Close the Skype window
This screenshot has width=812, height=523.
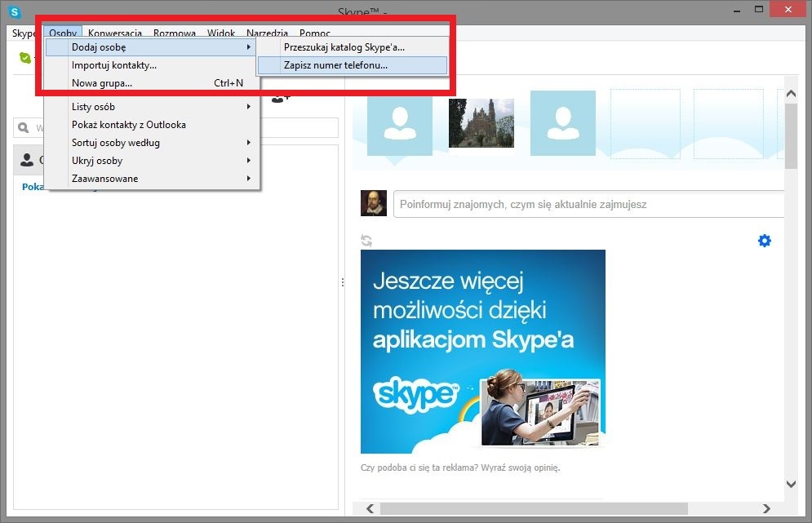point(788,9)
